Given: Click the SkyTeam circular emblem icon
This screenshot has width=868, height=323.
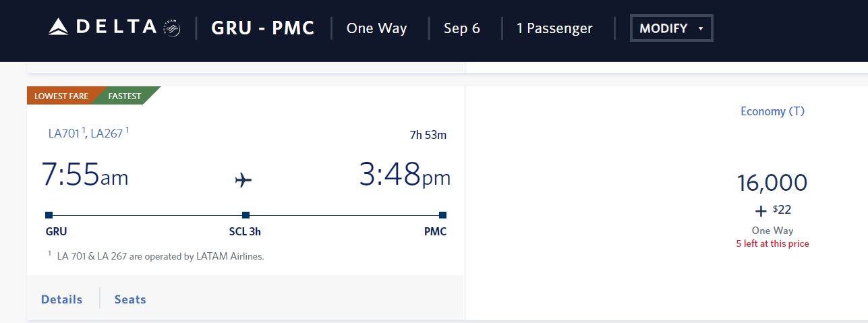Looking at the screenshot, I should 171,28.
